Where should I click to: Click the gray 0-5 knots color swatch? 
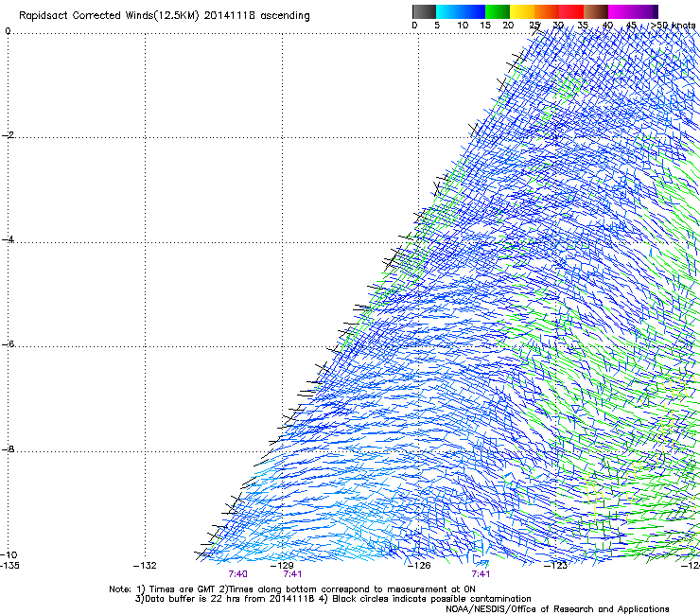(x=424, y=11)
